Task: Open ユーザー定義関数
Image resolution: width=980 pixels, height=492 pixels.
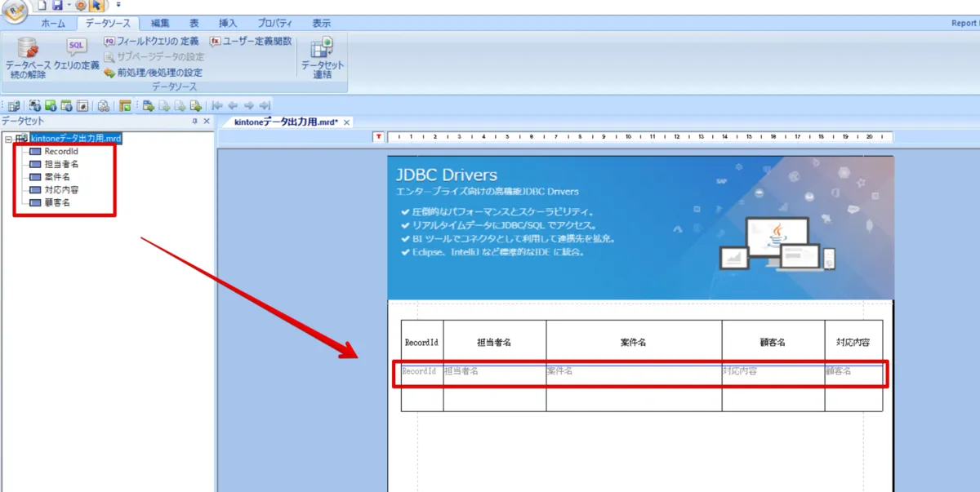Action: pos(252,41)
